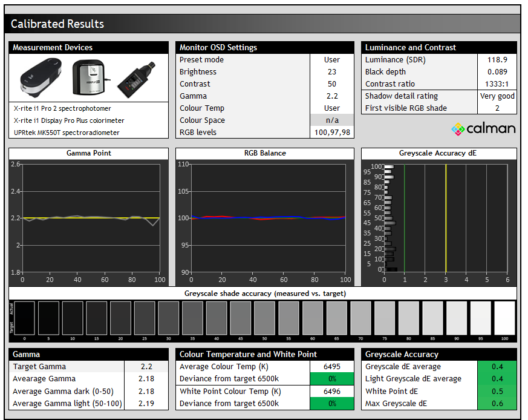Select the 0 greyscale shade swatch
The height and width of the screenshot is (420, 528).
pyautogui.click(x=25, y=318)
